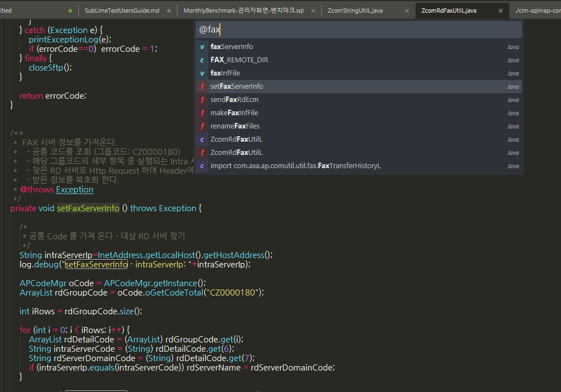
Task: Close the MonthlyBenchmark sql tab
Action: click(x=313, y=10)
